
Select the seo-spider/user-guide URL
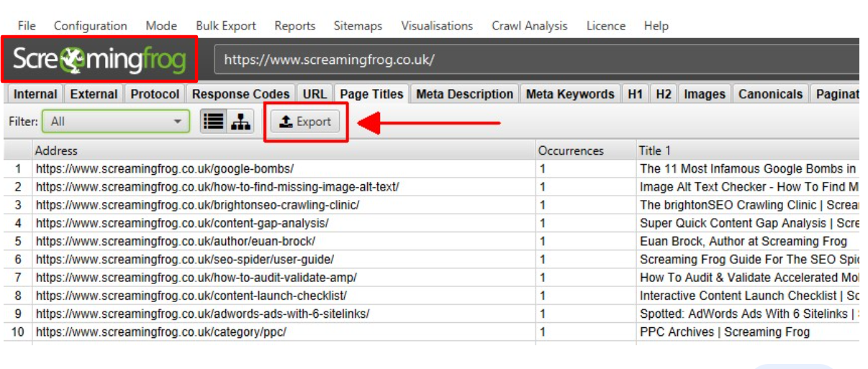pos(185,259)
